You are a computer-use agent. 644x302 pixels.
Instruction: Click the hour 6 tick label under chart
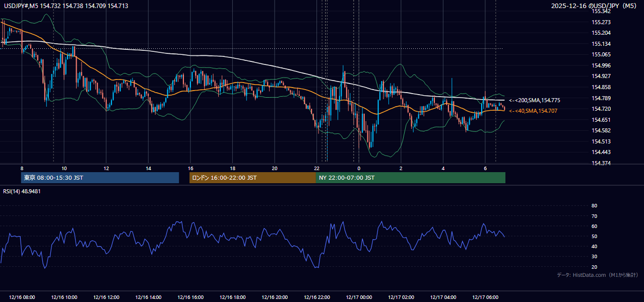pyautogui.click(x=485, y=168)
